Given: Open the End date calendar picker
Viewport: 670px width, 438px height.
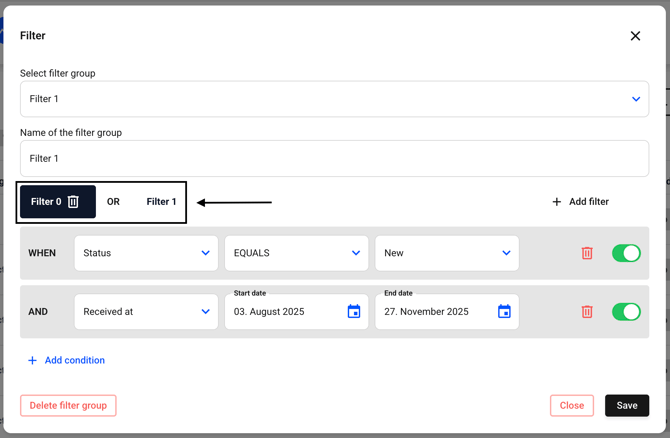Looking at the screenshot, I should pyautogui.click(x=504, y=312).
